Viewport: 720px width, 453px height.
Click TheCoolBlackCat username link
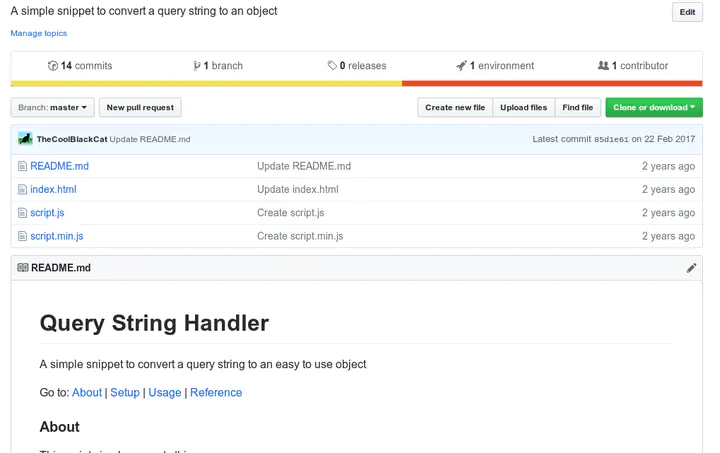72,139
